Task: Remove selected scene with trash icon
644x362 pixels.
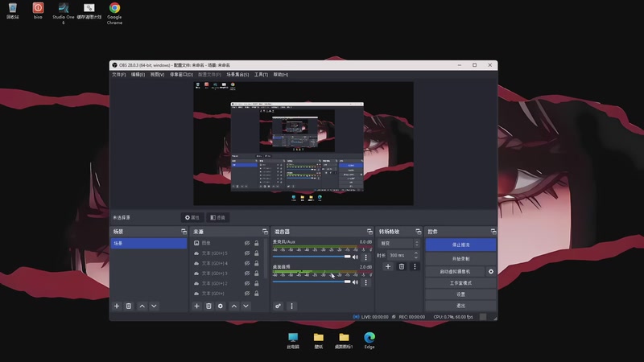Action: coord(129,306)
